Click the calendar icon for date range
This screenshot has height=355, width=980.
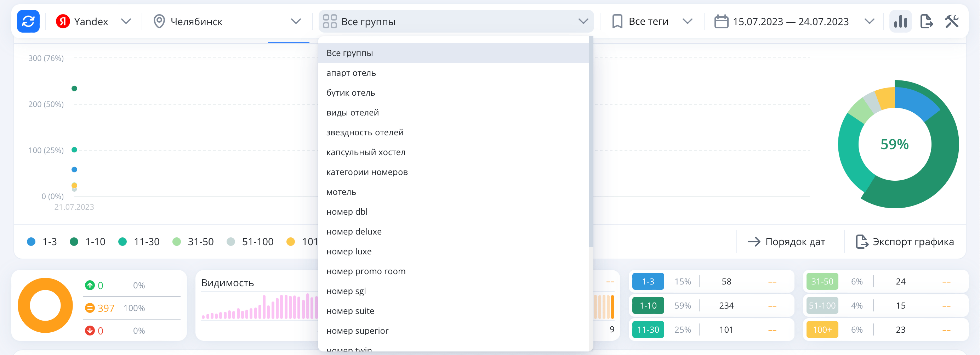tap(721, 21)
